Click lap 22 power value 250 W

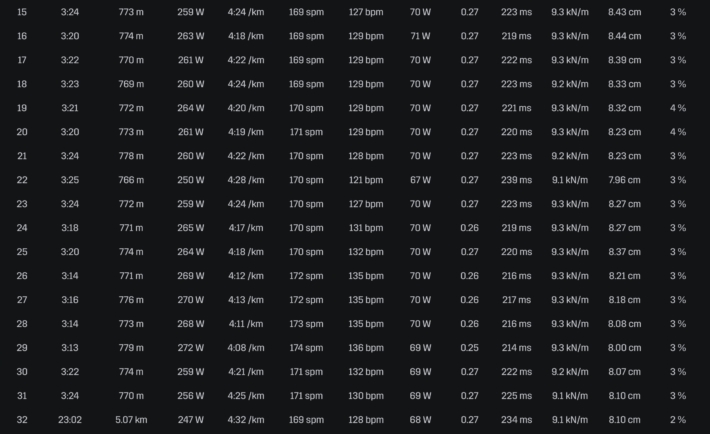[191, 180]
